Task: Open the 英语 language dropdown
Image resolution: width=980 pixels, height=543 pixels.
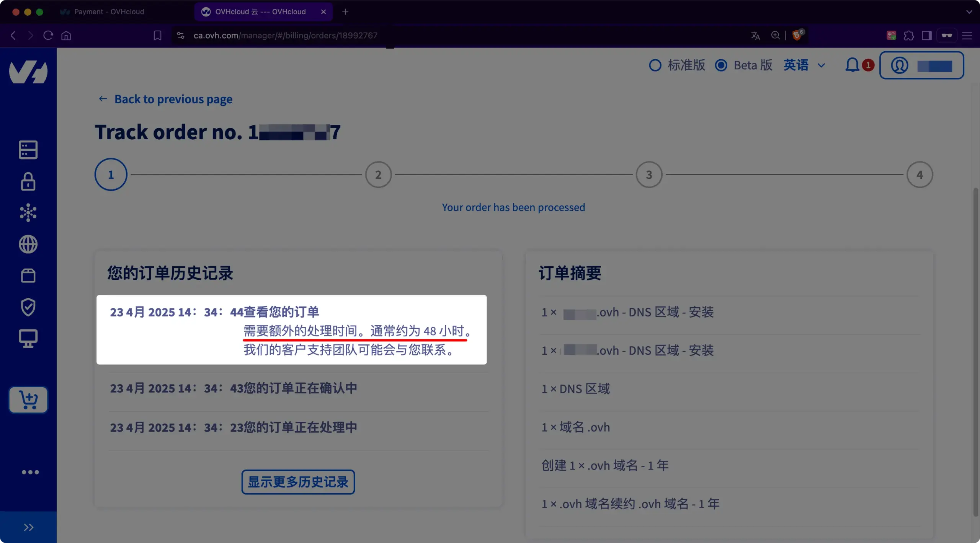Action: click(x=804, y=65)
